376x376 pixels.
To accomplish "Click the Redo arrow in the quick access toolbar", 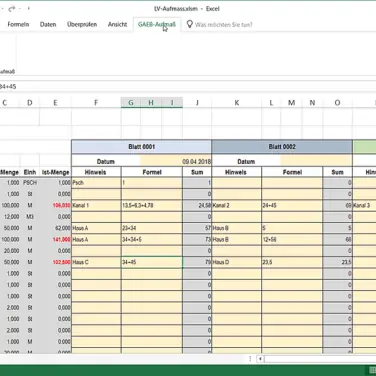I will 12,9.
